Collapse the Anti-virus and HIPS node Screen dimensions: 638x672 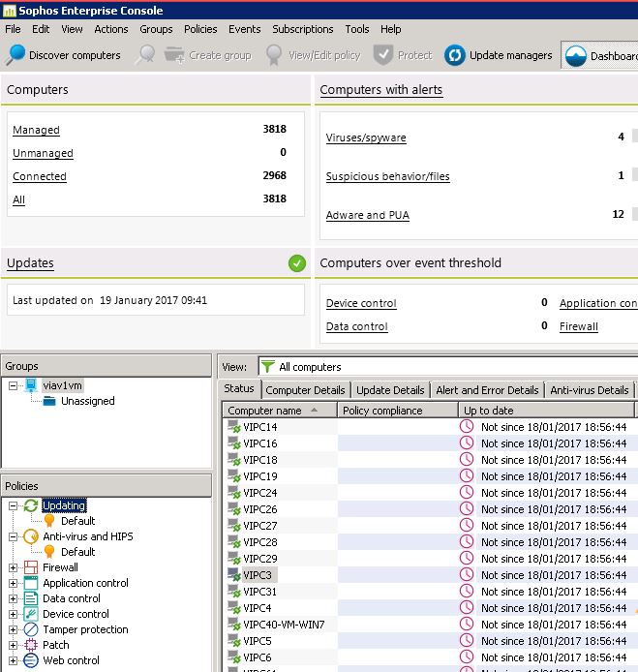14,536
